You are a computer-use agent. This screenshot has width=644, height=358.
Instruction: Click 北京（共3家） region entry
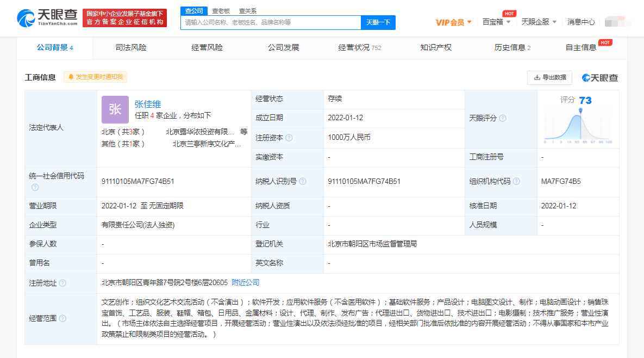tap(123, 132)
